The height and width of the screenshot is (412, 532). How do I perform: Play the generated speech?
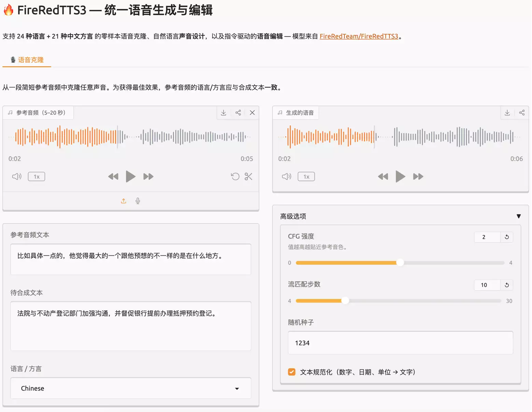400,176
